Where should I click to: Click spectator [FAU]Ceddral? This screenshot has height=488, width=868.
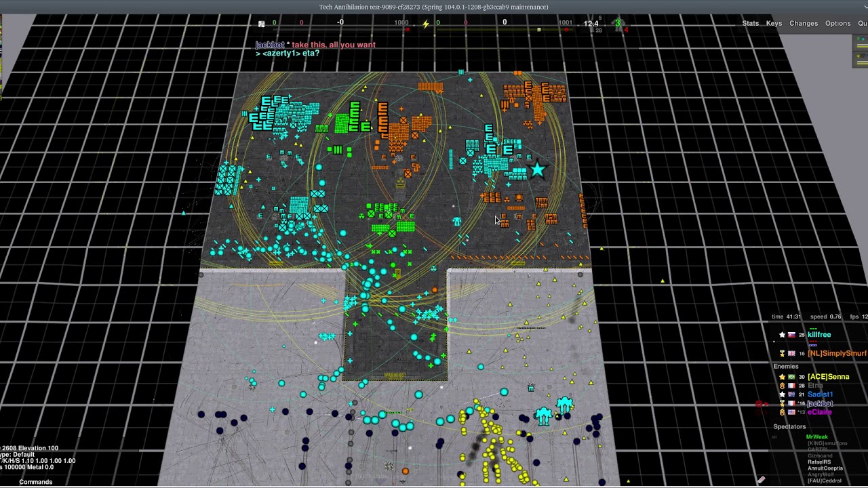(x=824, y=481)
